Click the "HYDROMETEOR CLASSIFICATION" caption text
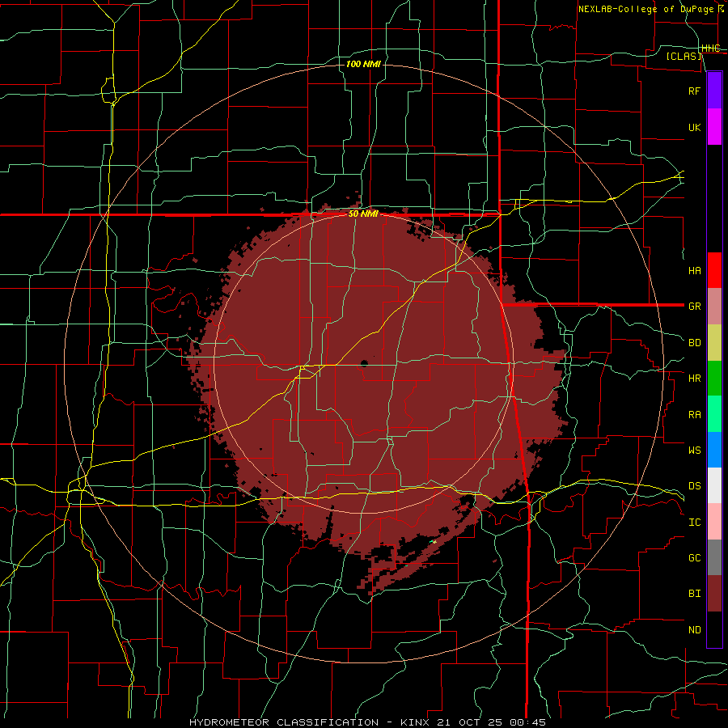This screenshot has width=728, height=728. 284,722
